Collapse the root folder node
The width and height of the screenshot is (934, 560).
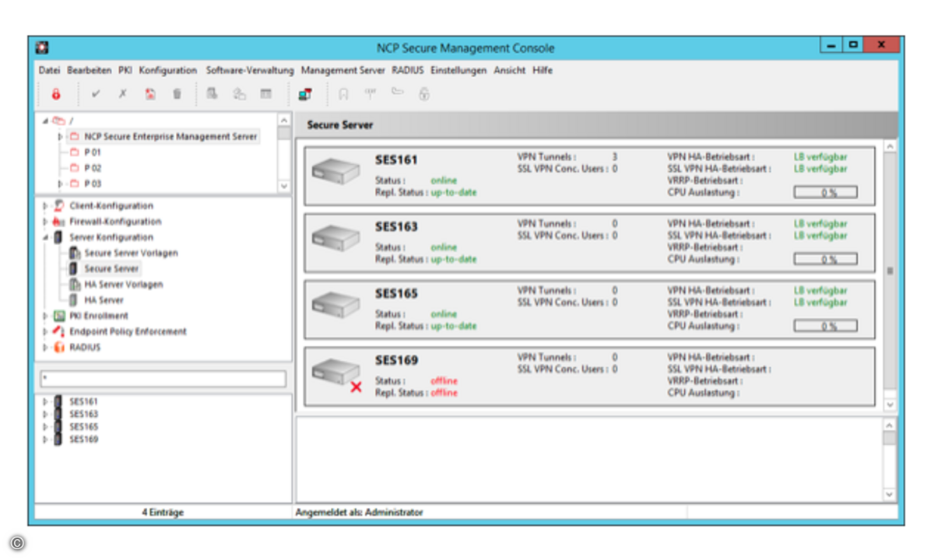(46, 121)
